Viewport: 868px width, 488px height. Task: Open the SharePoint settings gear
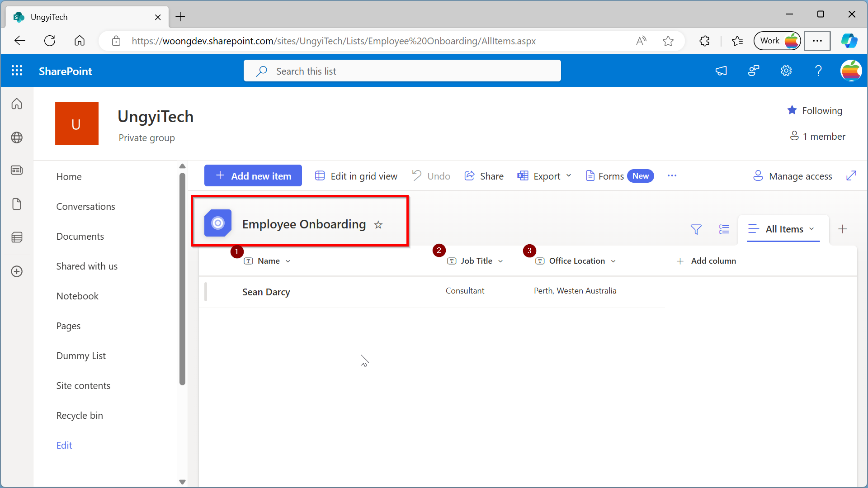(786, 71)
